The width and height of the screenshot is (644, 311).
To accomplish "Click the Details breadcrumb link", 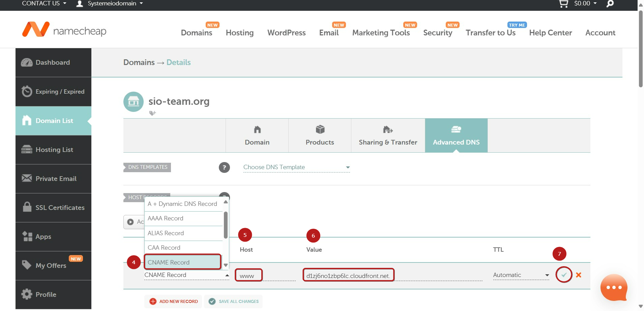I will coord(179,62).
